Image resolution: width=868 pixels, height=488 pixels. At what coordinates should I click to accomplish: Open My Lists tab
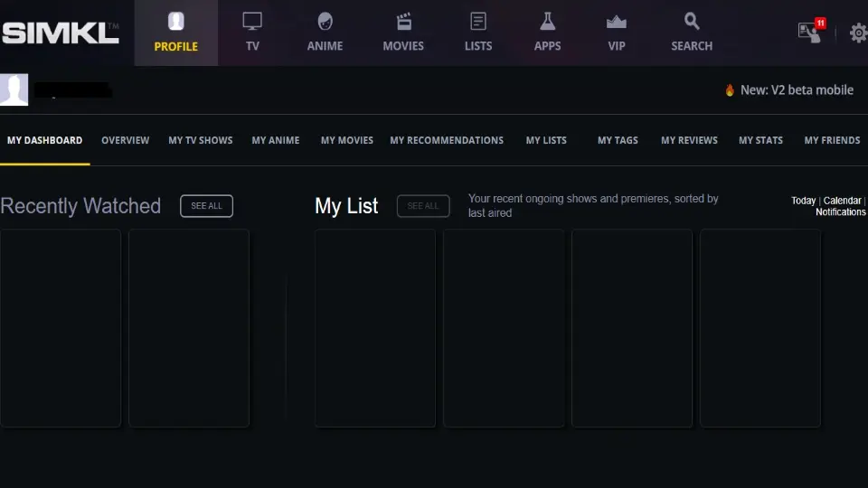click(546, 141)
